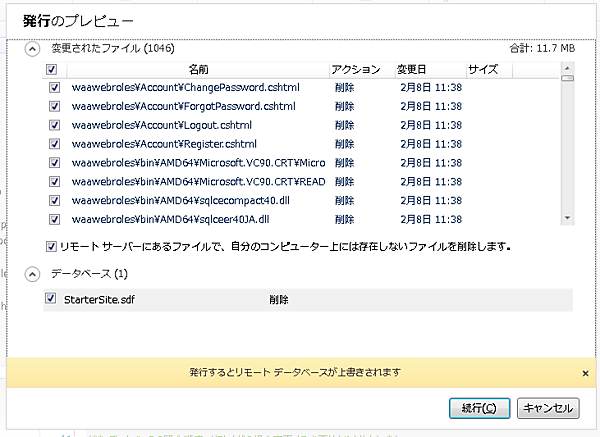Sort files by 名前 column header
Image resolution: width=600 pixels, height=437 pixels.
198,70
